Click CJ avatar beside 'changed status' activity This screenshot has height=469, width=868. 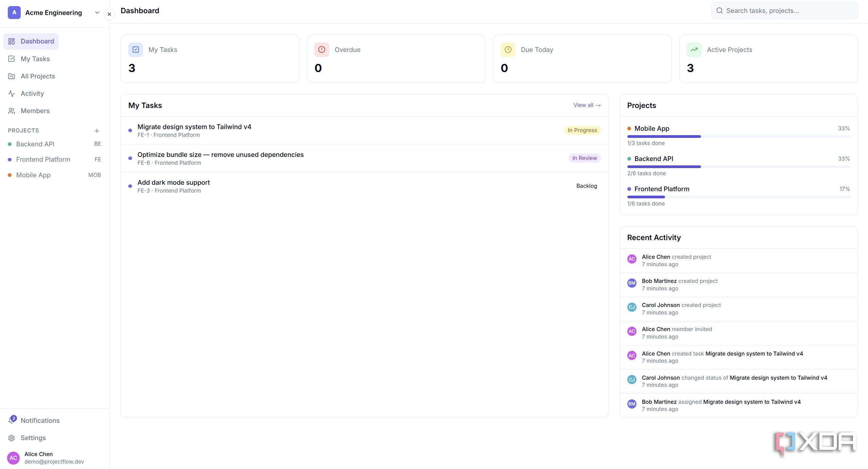click(632, 380)
